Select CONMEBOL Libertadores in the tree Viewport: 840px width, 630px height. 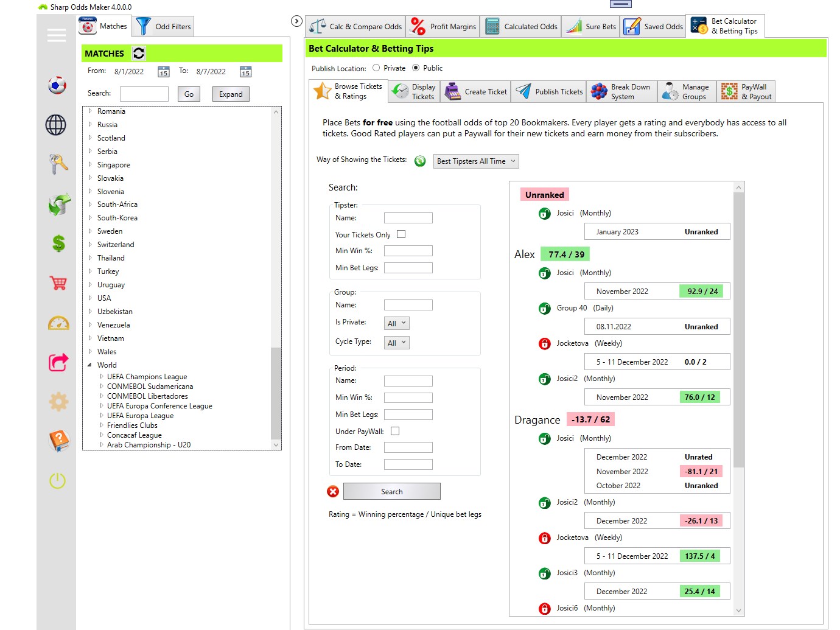click(147, 396)
